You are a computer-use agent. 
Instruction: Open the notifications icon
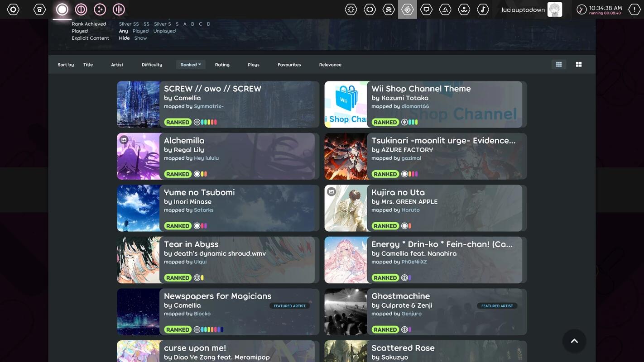tap(634, 10)
